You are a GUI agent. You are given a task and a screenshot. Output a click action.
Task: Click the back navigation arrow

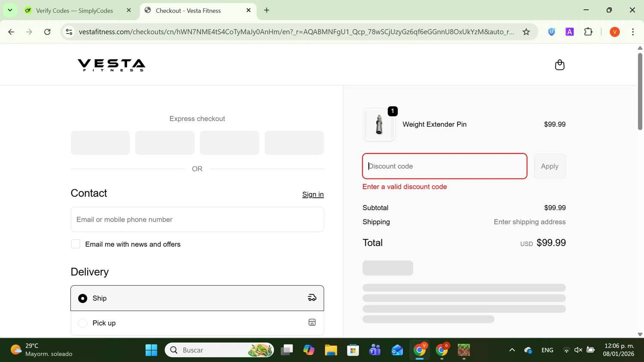(x=11, y=32)
